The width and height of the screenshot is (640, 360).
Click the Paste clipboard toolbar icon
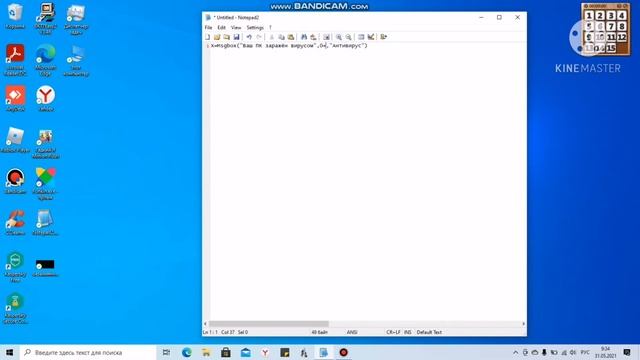click(291, 37)
